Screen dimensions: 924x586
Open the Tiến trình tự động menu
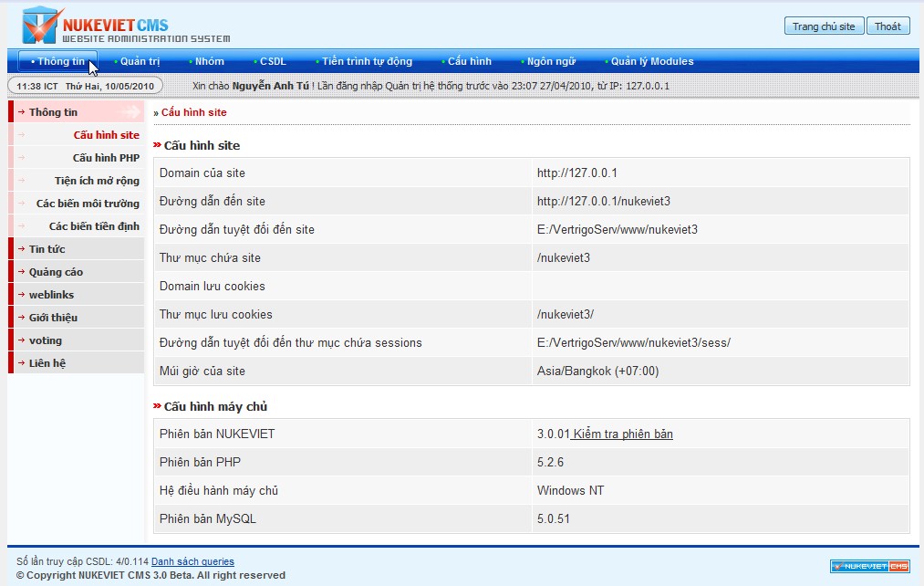(x=364, y=61)
